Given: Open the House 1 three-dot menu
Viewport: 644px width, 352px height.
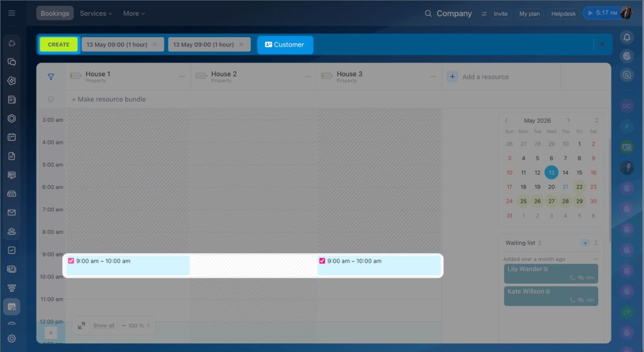Looking at the screenshot, I should click(182, 77).
